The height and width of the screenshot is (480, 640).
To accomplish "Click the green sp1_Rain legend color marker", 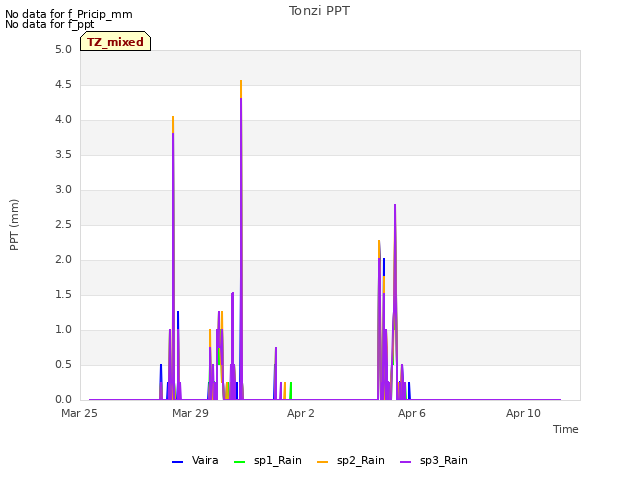I will point(240,462).
